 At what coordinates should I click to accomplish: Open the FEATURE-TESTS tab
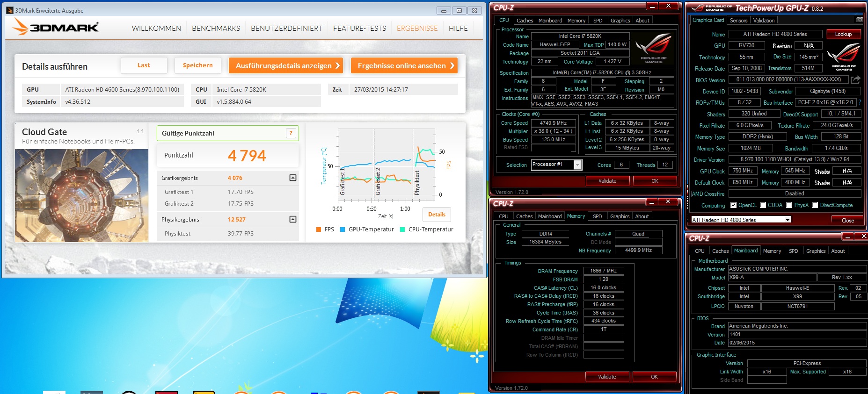pos(359,29)
